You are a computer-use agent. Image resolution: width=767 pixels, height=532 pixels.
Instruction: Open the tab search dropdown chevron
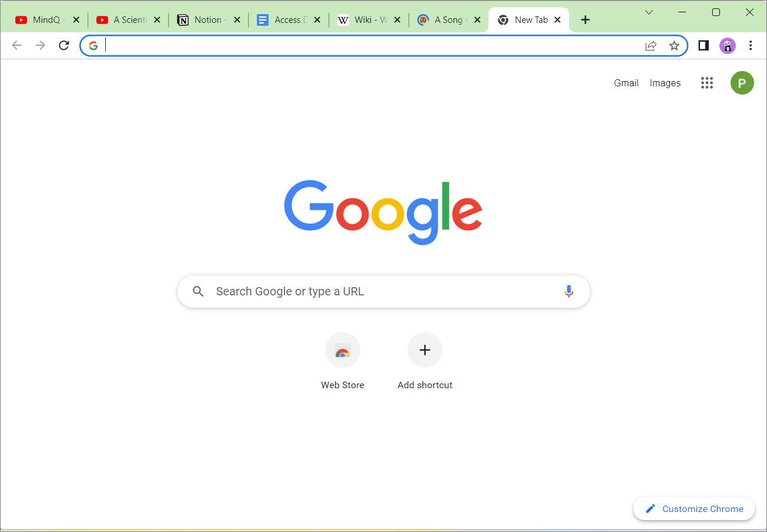click(x=649, y=12)
